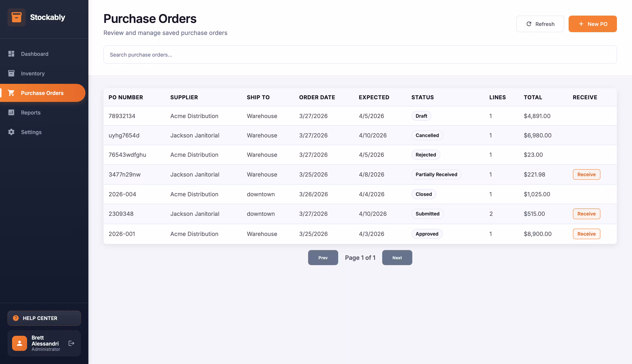Click the Stockably logo icon
This screenshot has width=632, height=364.
(x=17, y=17)
